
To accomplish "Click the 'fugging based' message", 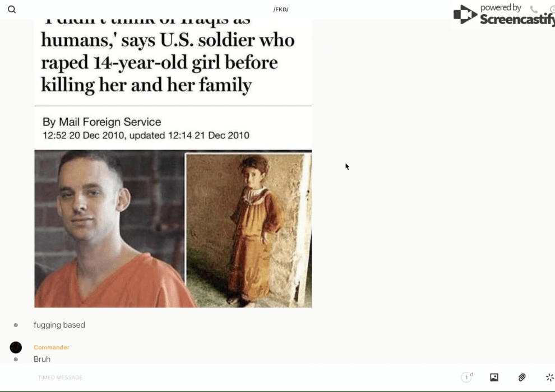I will click(x=59, y=325).
